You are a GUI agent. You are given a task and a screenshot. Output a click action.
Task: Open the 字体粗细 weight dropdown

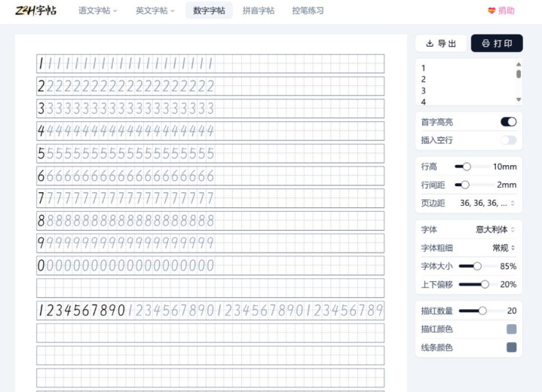[504, 248]
